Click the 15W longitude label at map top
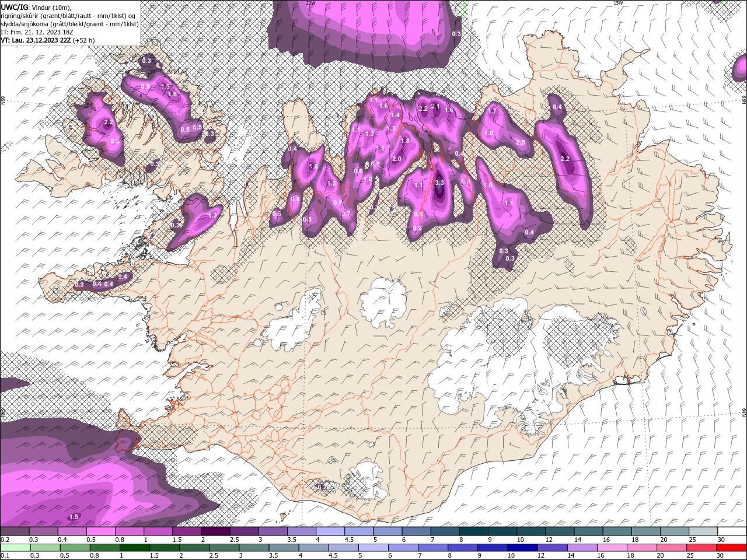The height and width of the screenshot is (560, 747). pos(618,3)
